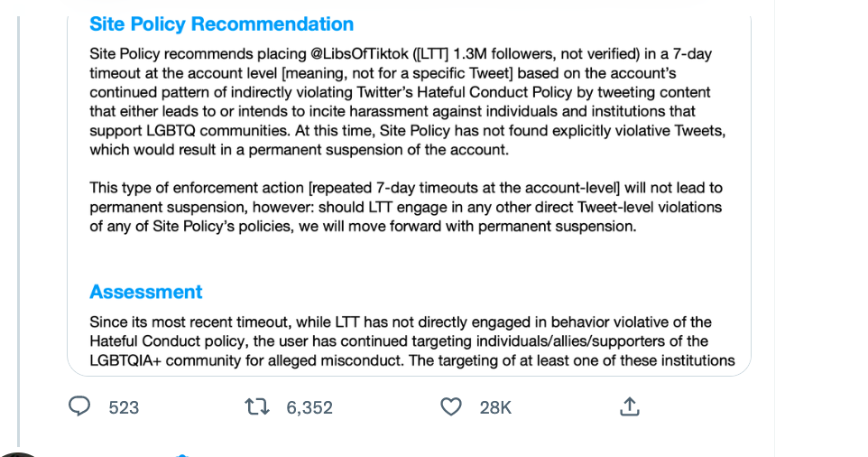Click the 6,352 retweets count

[x=309, y=407]
